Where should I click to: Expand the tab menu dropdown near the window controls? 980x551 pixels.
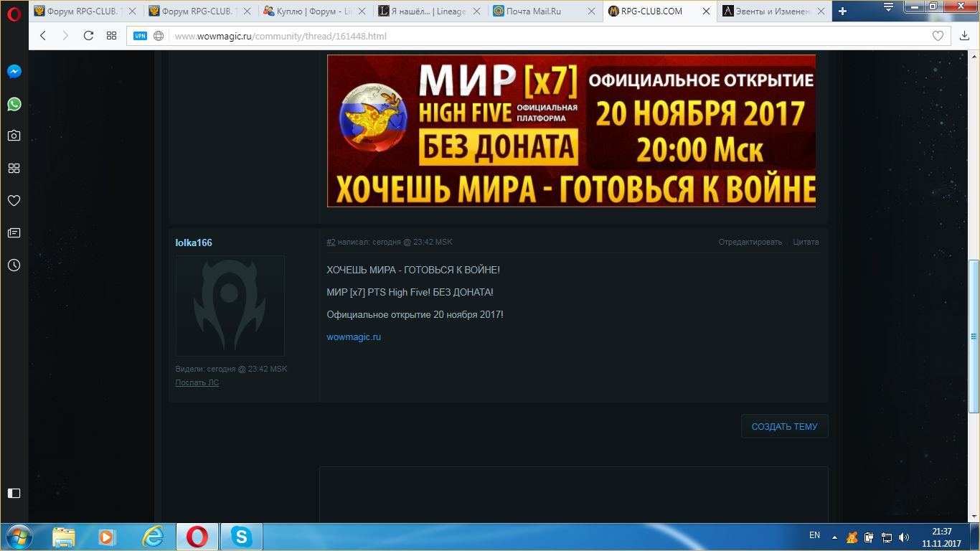pyautogui.click(x=889, y=7)
